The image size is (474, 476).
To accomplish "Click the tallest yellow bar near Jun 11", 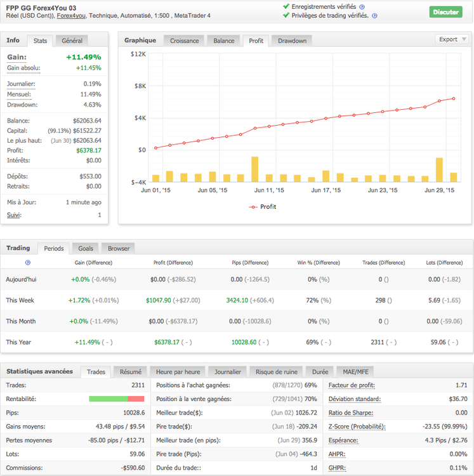I will tap(255, 169).
